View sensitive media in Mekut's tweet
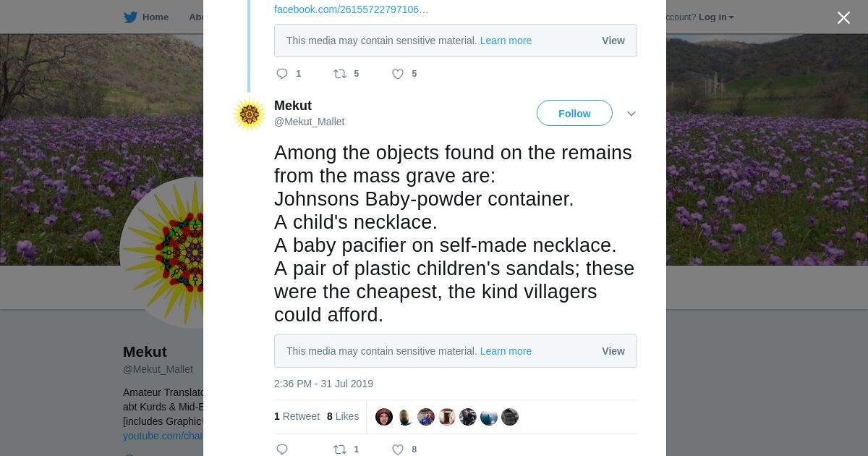 tap(613, 351)
